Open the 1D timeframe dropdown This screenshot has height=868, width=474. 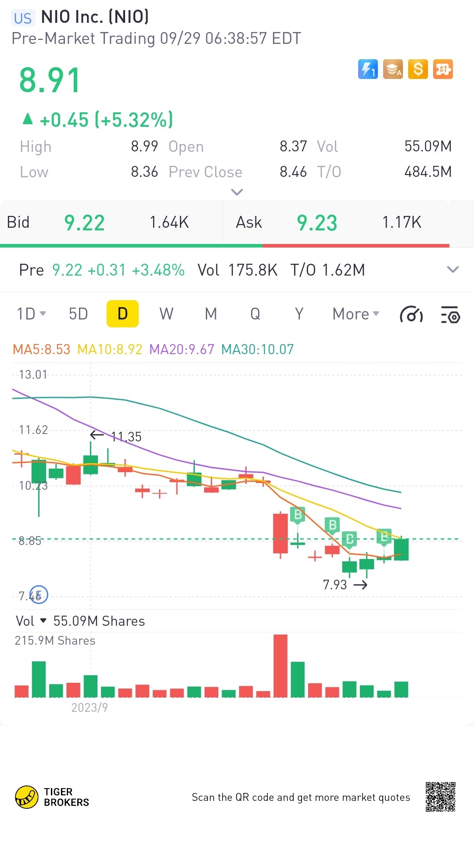31,314
